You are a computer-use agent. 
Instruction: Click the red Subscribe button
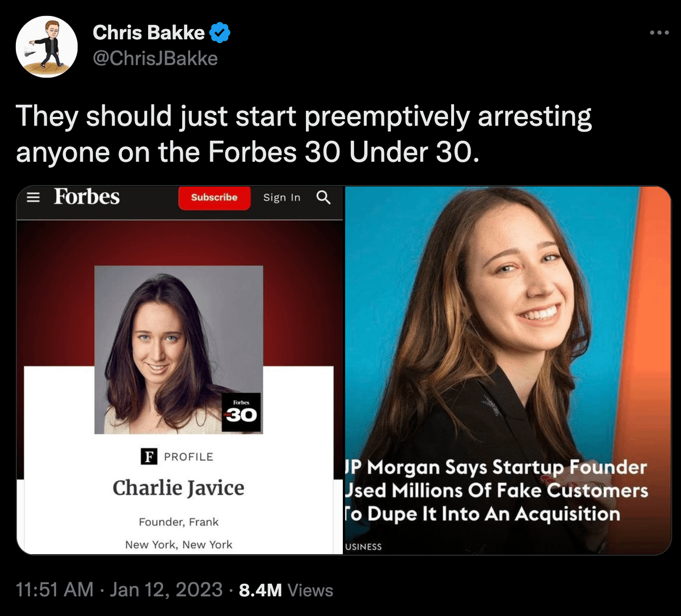click(x=215, y=198)
